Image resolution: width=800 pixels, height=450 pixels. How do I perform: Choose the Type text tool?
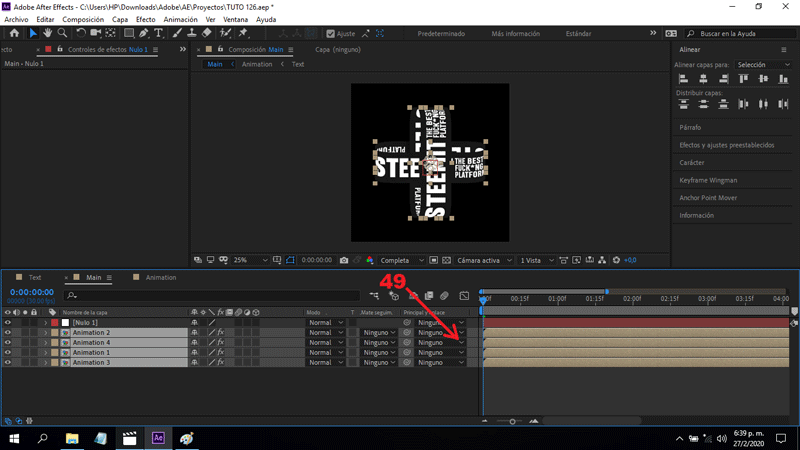point(159,33)
